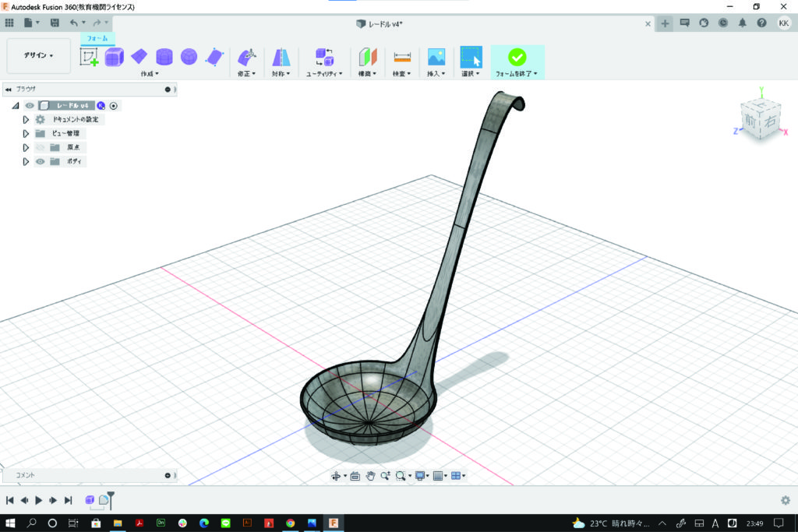798x532 pixels.
Task: Expand the ドキュメントの設定 tree node
Action: pos(26,120)
